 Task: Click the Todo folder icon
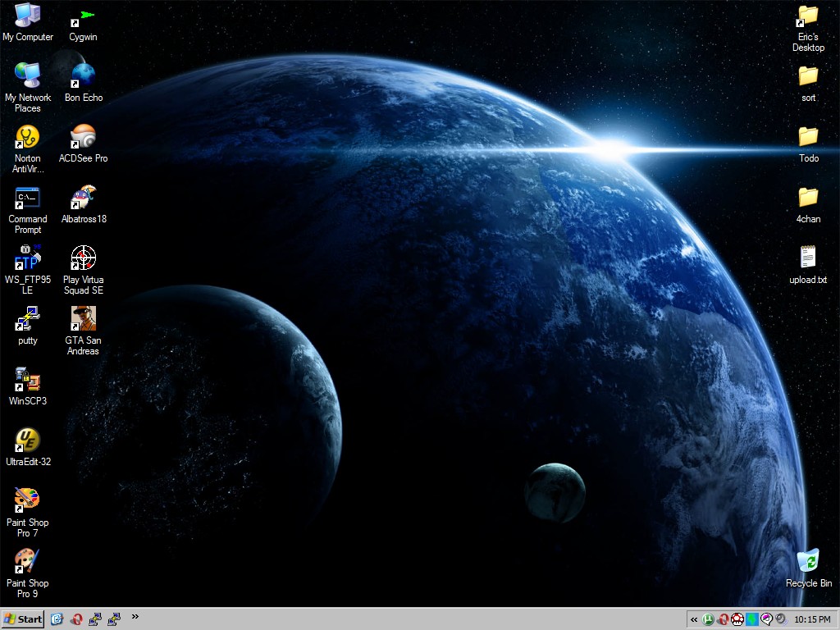click(x=808, y=144)
